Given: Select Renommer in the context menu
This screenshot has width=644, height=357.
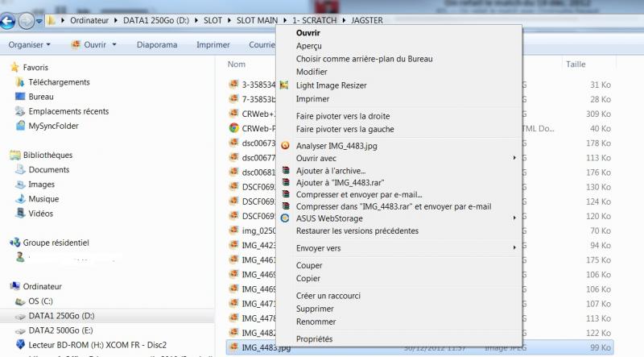Looking at the screenshot, I should coord(314,322).
